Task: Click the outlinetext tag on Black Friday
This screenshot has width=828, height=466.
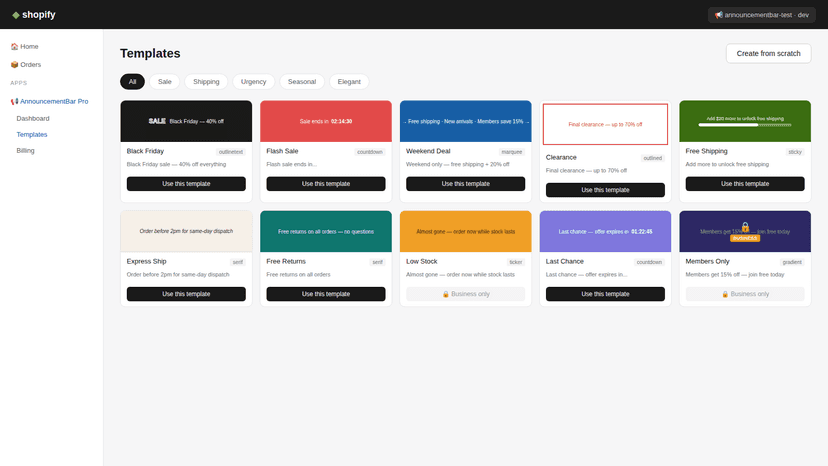Action: (x=231, y=152)
